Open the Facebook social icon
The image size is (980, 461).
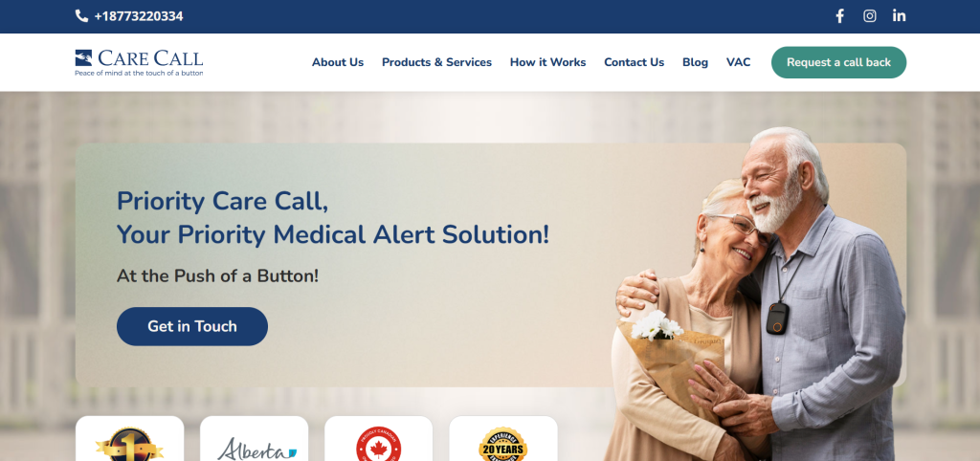[840, 16]
